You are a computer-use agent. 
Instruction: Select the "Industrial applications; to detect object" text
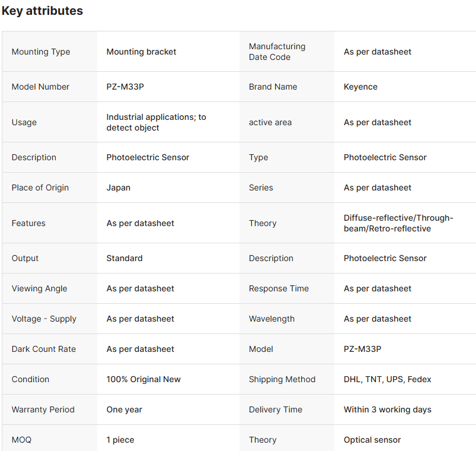click(156, 122)
